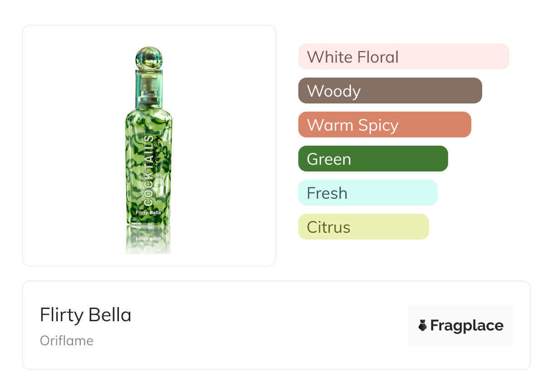Pick the dark Green accord bar
Viewport: 553px width, 392px height.
coord(373,159)
